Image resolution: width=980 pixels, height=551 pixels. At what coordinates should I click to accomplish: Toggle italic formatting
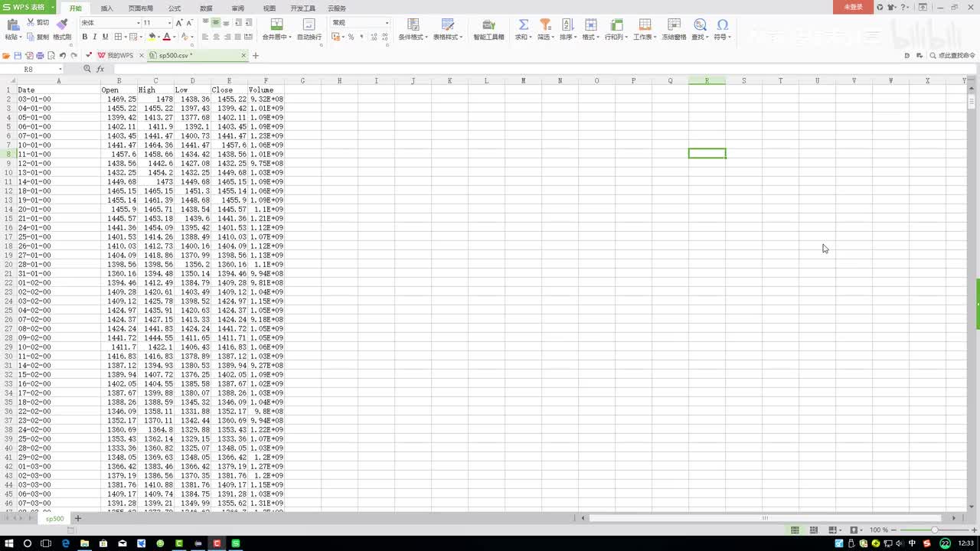(95, 37)
